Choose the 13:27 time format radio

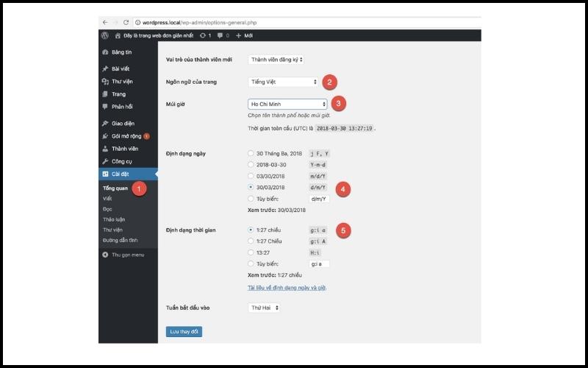click(251, 251)
